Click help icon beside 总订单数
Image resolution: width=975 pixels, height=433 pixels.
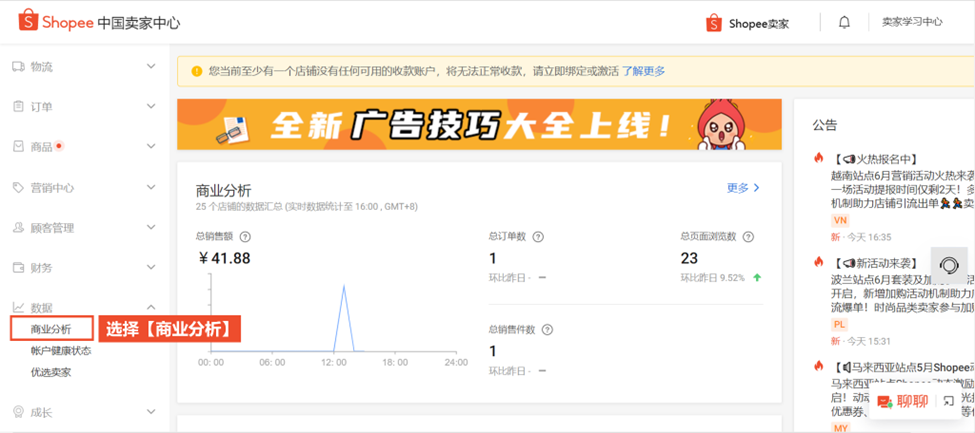pos(538,236)
